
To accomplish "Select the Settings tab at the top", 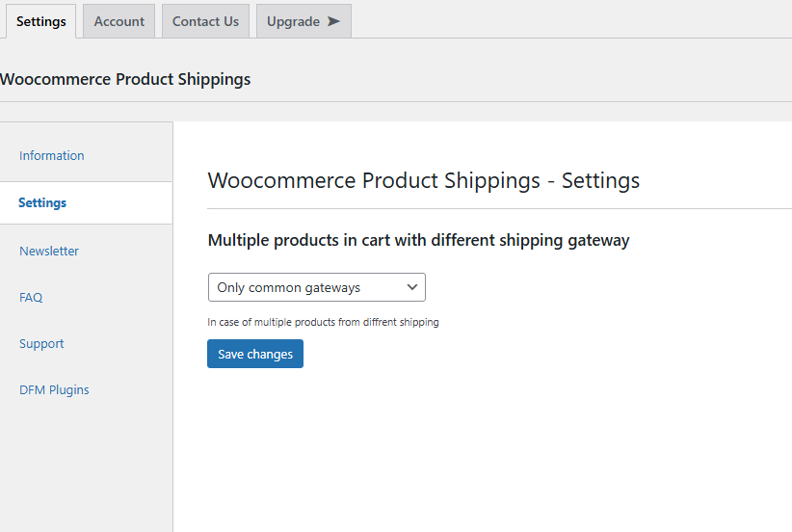I will click(41, 21).
